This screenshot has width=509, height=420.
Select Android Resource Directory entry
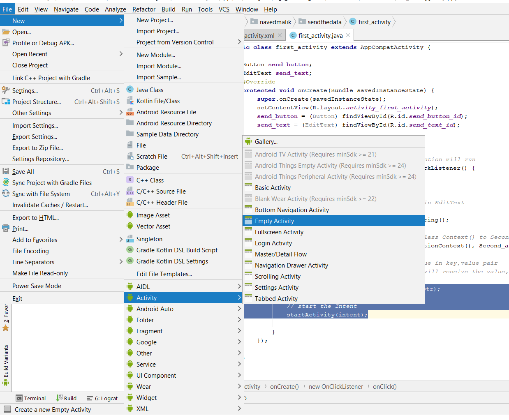[x=184, y=123]
